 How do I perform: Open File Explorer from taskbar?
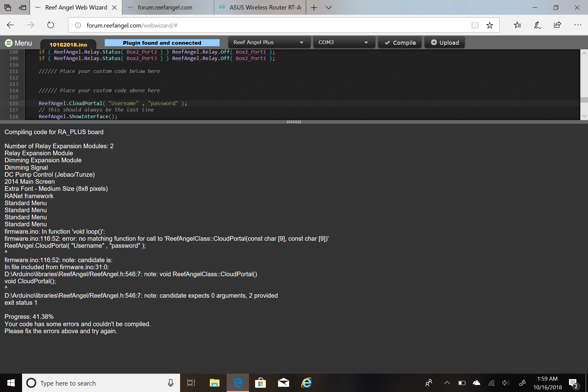(215, 383)
